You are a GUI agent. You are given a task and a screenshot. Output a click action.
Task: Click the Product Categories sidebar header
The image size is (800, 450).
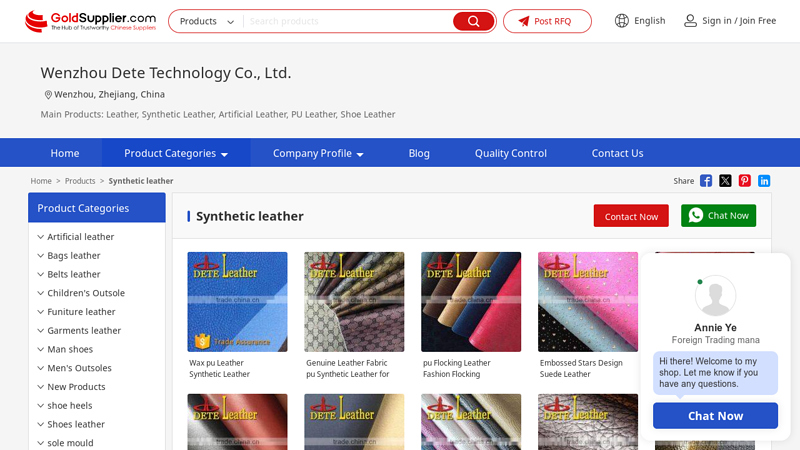click(97, 208)
